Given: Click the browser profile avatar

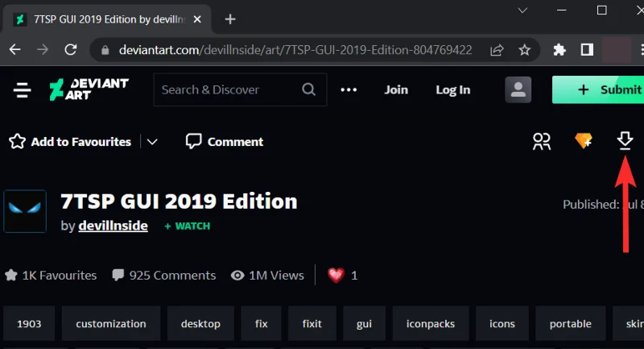Looking at the screenshot, I should coord(617,50).
